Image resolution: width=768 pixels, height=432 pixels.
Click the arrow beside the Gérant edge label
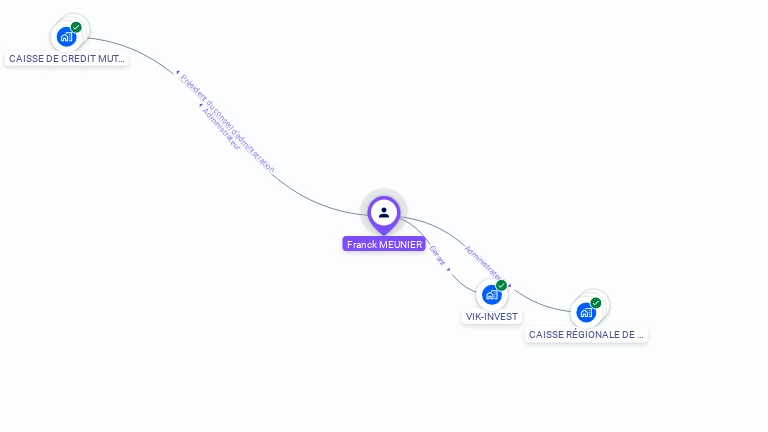[448, 269]
